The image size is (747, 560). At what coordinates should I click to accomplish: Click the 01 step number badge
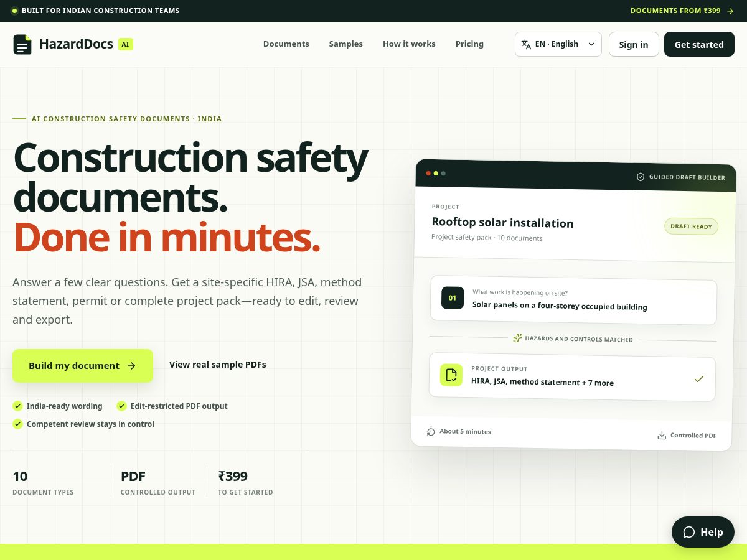(x=453, y=297)
